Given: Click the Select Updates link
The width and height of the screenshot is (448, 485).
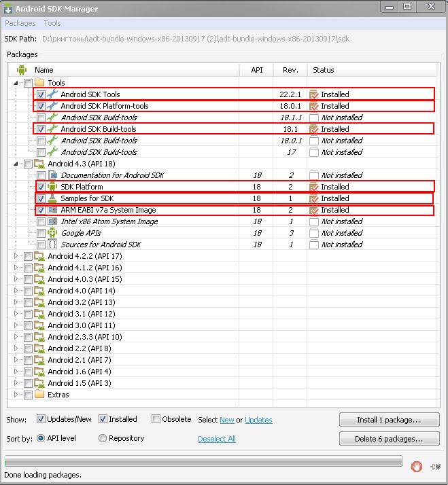Looking at the screenshot, I should 258,420.
